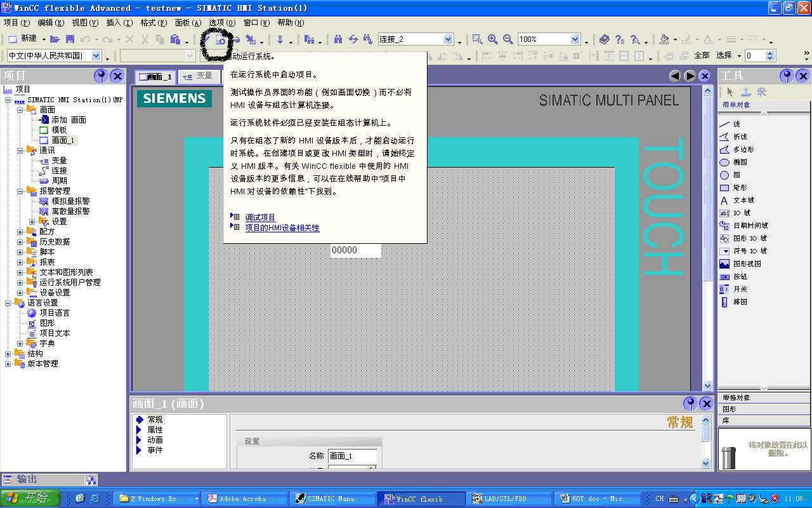Select the 折线 polyline tool
This screenshot has width=812, height=508.
733,137
